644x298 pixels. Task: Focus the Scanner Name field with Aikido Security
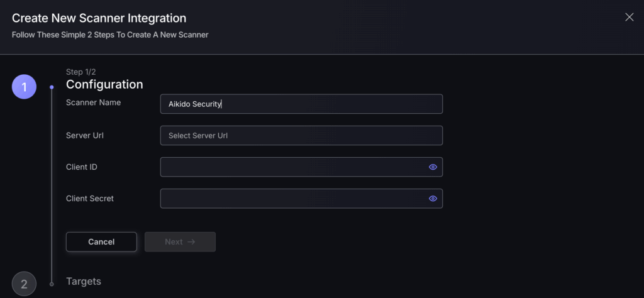pyautogui.click(x=301, y=104)
